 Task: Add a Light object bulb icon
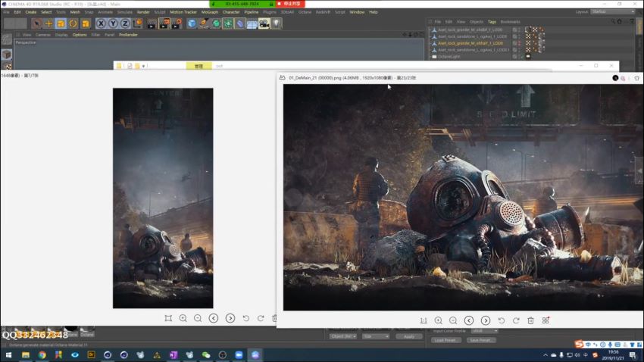point(277,23)
